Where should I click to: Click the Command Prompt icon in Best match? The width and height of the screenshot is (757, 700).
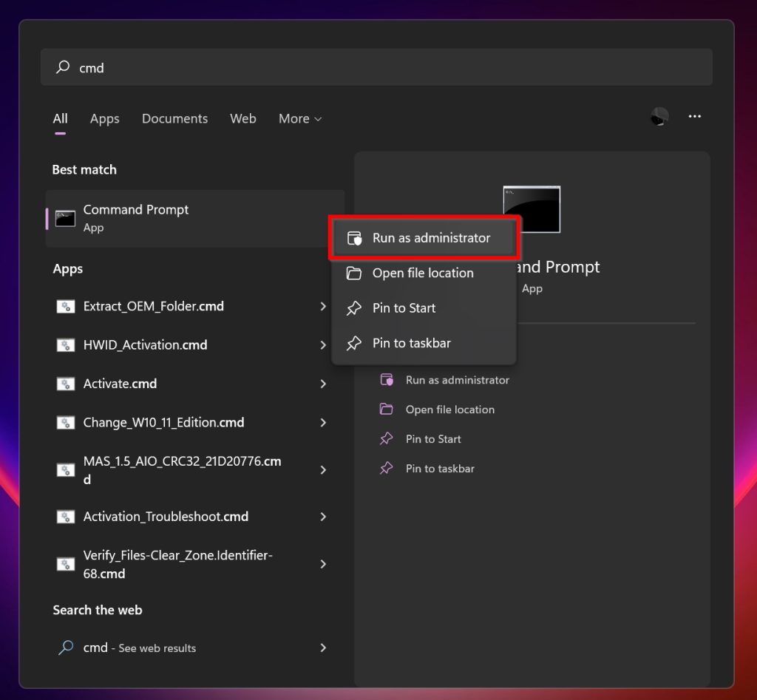tap(66, 217)
